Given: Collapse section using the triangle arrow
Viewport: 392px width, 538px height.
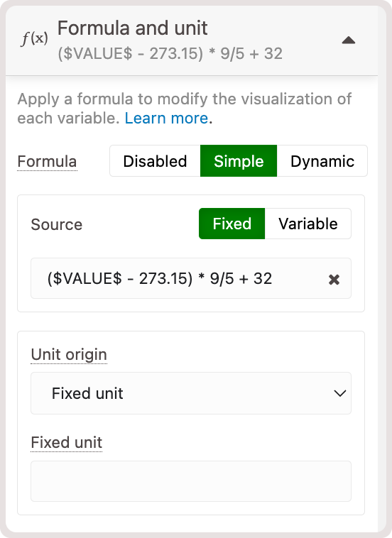Looking at the screenshot, I should (x=349, y=40).
